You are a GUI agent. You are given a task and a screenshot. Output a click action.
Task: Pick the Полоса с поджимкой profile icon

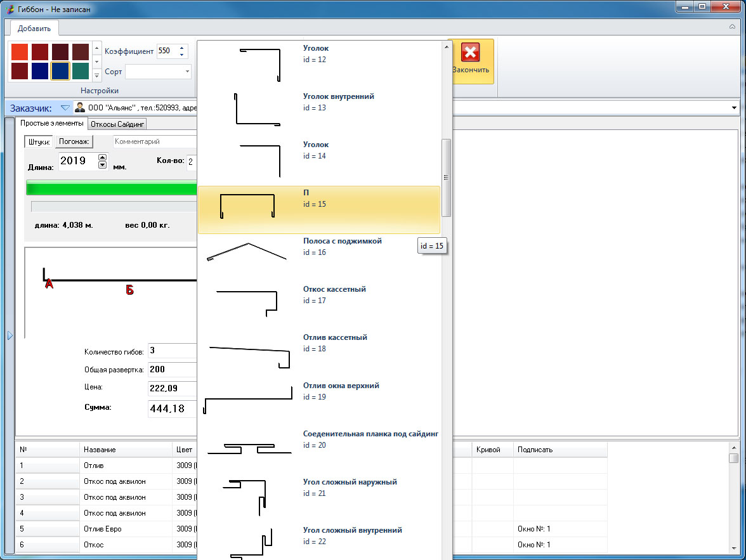[x=247, y=252]
